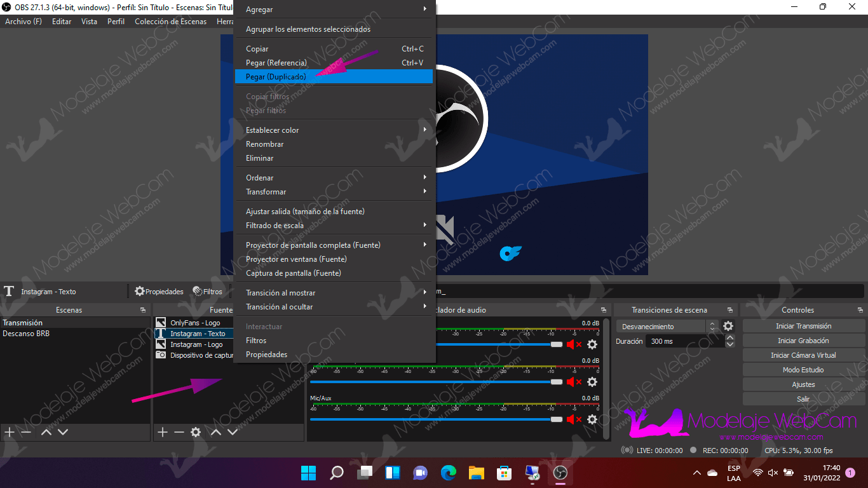Expand the Transformar submenu
This screenshot has height=488, width=868.
[335, 192]
